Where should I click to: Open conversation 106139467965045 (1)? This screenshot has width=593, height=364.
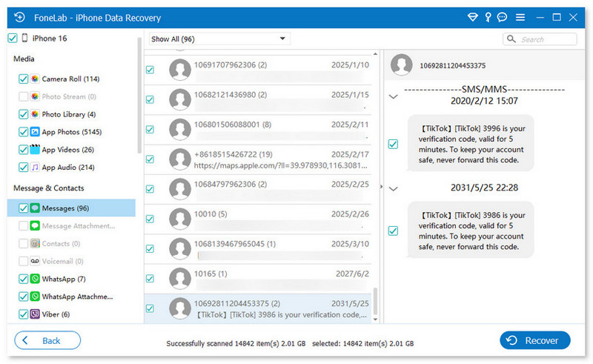point(257,248)
